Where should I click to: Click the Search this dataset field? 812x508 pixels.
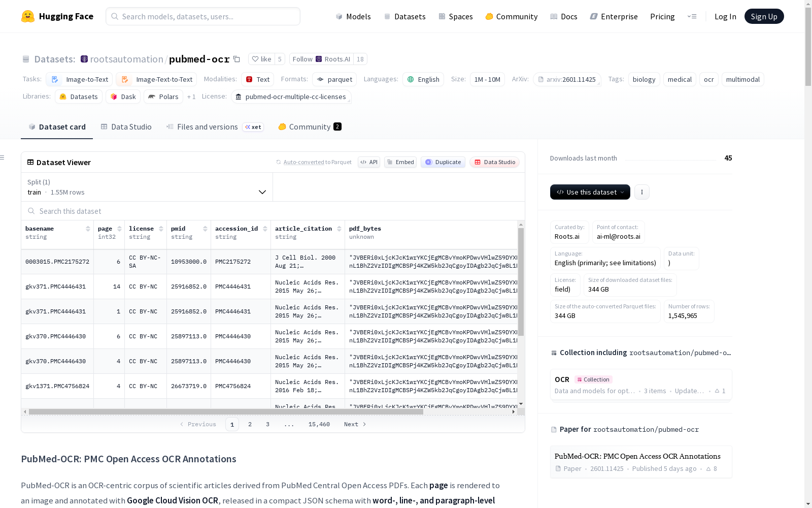pyautogui.click(x=273, y=211)
